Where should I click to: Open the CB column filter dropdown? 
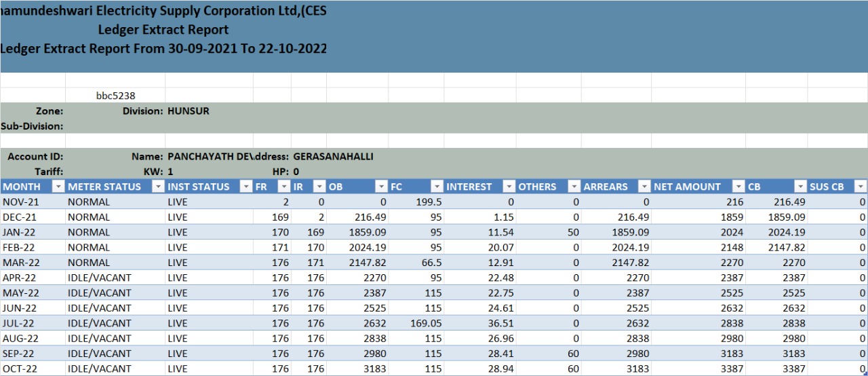pyautogui.click(x=801, y=187)
